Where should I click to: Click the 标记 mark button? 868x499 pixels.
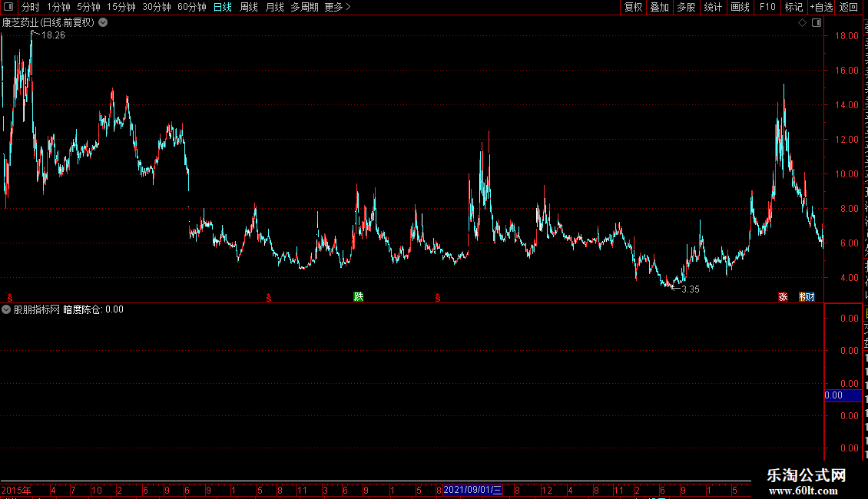(793, 7)
